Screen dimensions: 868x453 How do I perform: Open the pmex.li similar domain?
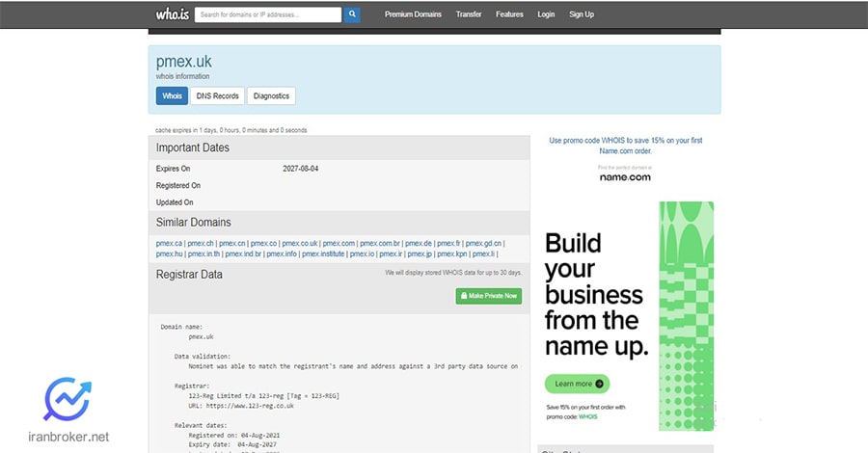[483, 253]
